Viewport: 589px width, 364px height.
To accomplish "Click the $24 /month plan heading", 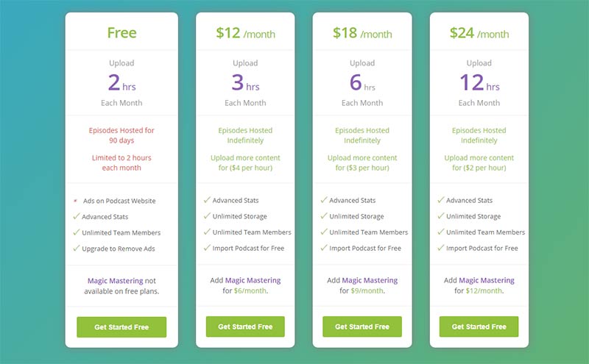I will 479,33.
